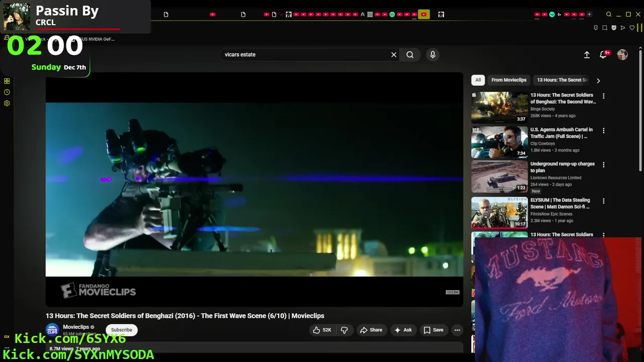
Task: Subscribe to the Movieclips channel
Action: [x=121, y=330]
